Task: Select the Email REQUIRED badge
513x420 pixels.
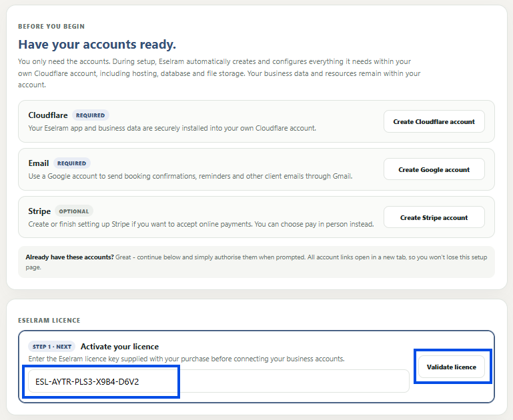Action: 71,163
